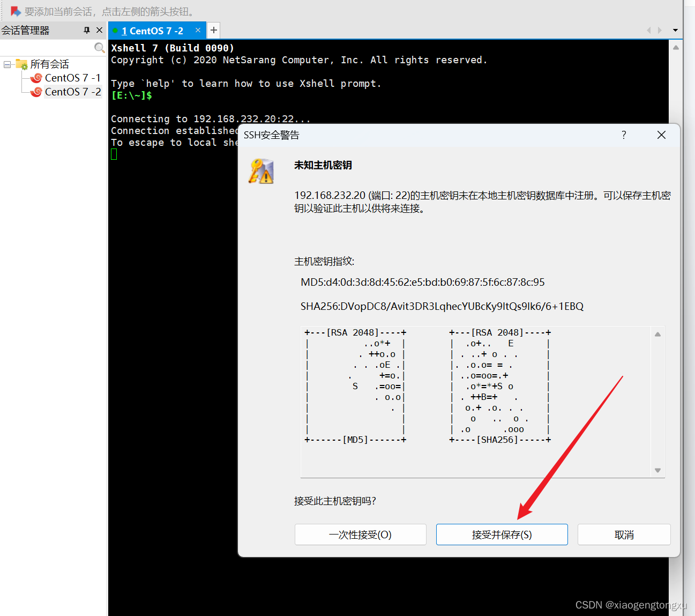Click fingerprint box scroll down arrow

[x=657, y=470]
